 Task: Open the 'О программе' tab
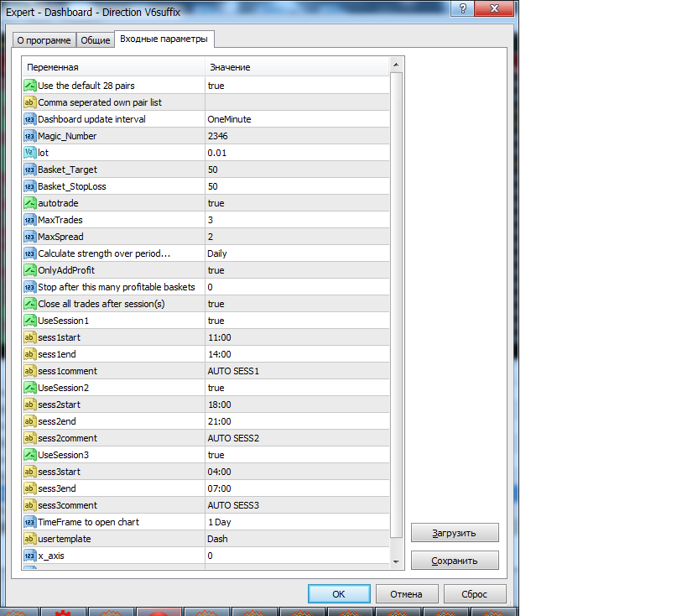point(44,40)
